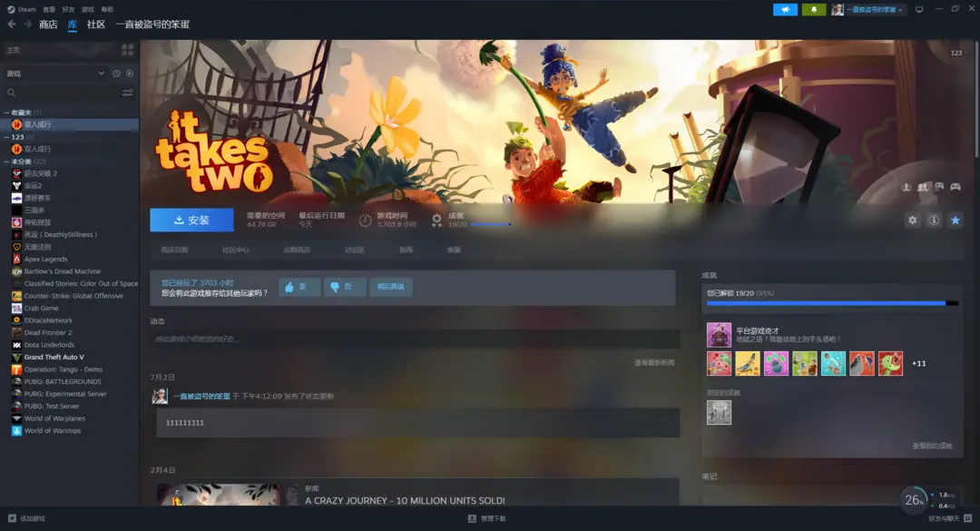Open the +11 more achievements
Viewport: 980px width, 531px height.
(918, 363)
